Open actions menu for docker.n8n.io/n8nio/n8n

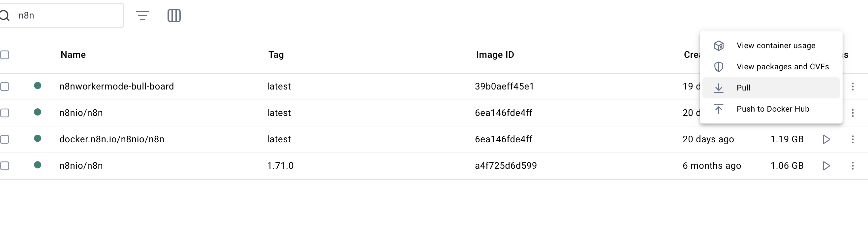852,139
